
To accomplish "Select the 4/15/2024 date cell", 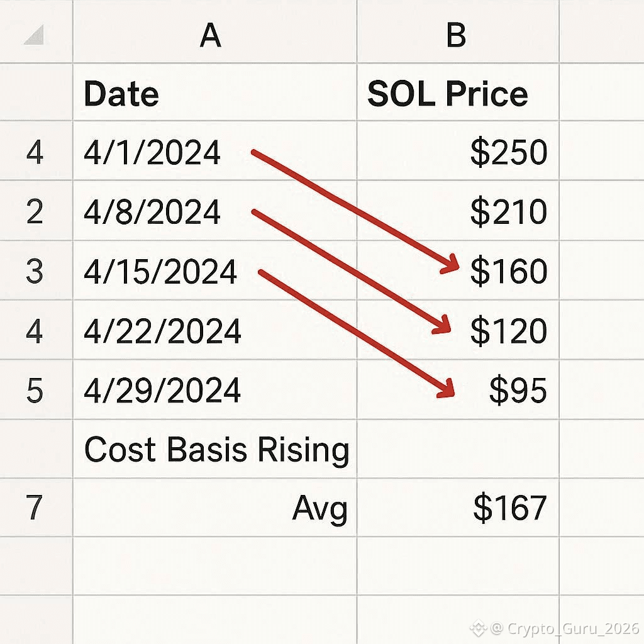I will pyautogui.click(x=160, y=272).
